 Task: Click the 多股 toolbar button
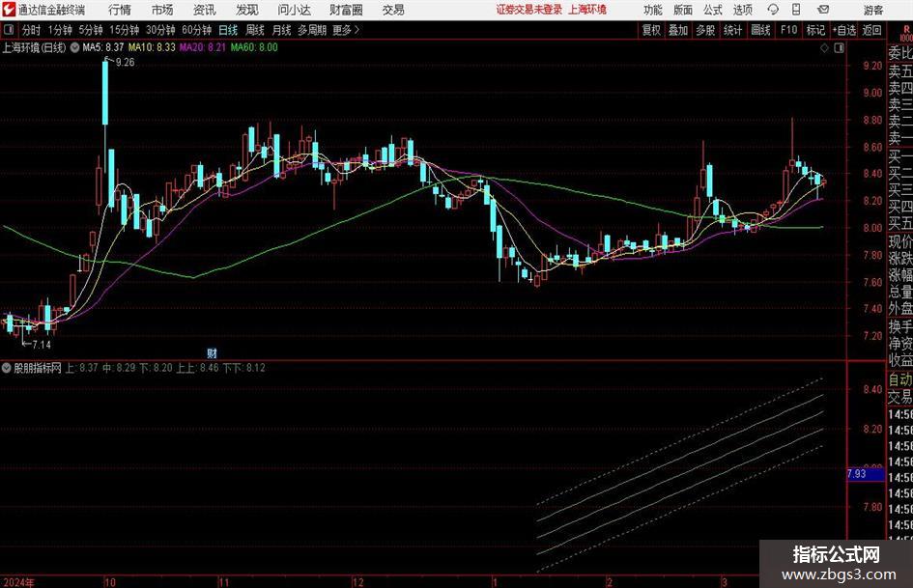705,30
